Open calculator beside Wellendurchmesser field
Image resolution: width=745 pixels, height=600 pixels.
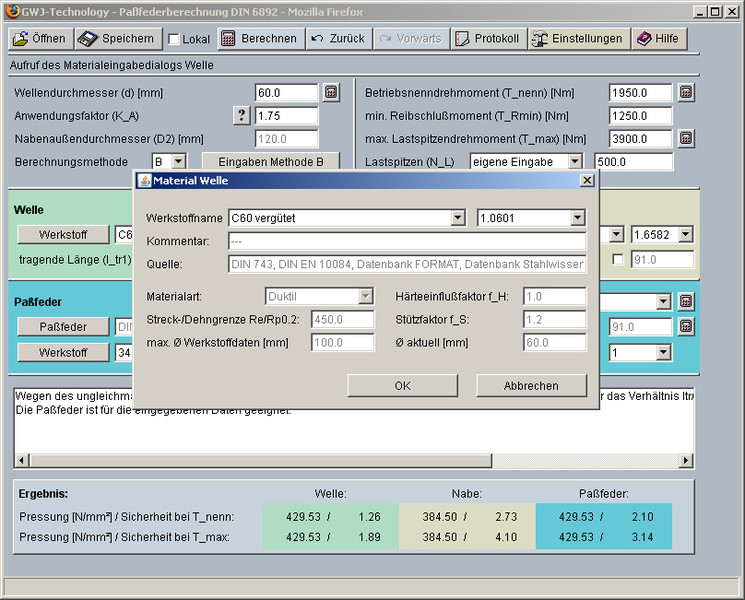point(332,92)
